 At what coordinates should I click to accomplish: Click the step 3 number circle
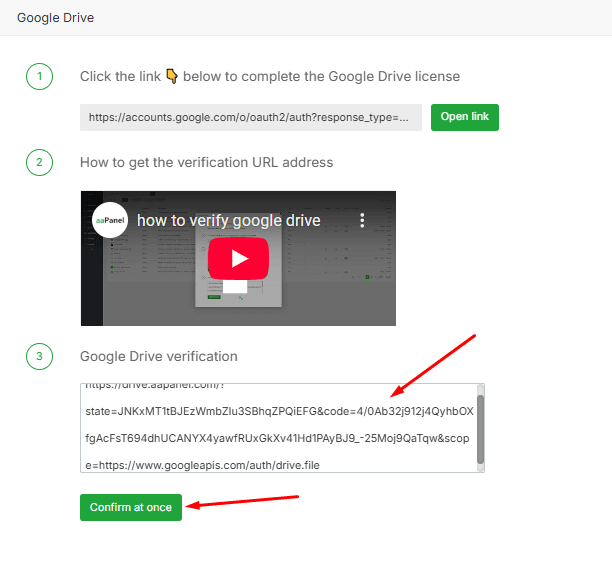coord(39,356)
